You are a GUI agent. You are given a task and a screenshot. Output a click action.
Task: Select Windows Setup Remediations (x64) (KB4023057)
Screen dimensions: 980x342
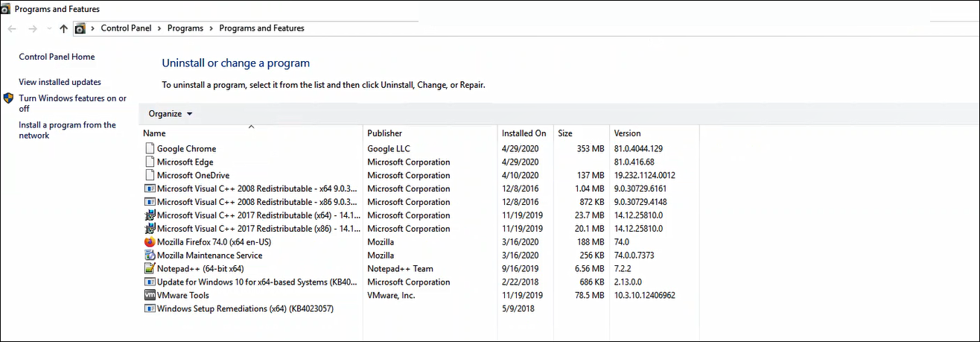(x=245, y=309)
